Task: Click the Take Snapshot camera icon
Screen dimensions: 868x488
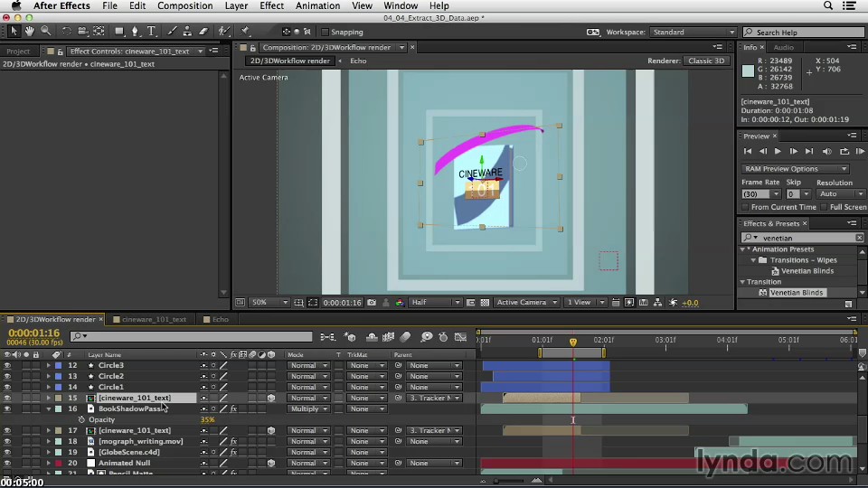Action: [x=372, y=303]
